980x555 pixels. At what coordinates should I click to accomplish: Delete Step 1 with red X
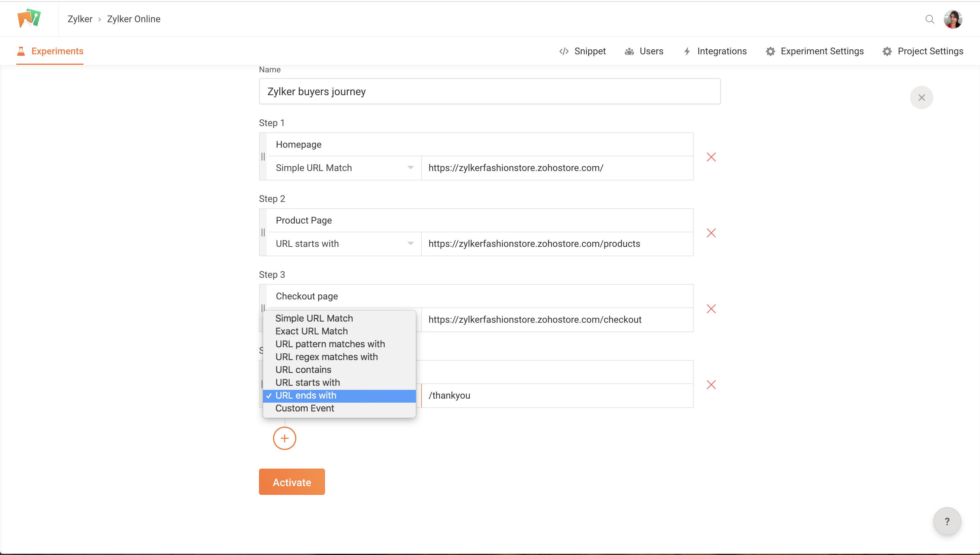[x=711, y=157]
